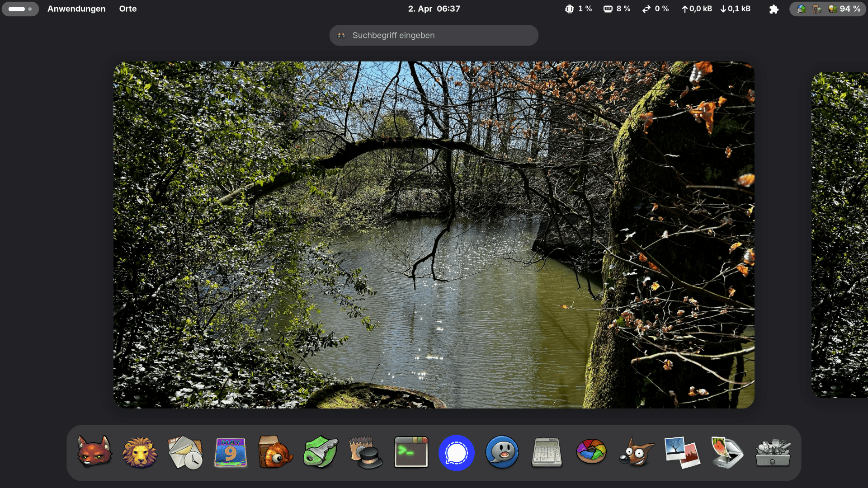The image size is (868, 488).
Task: Open the red fox dock icon
Action: tap(94, 452)
